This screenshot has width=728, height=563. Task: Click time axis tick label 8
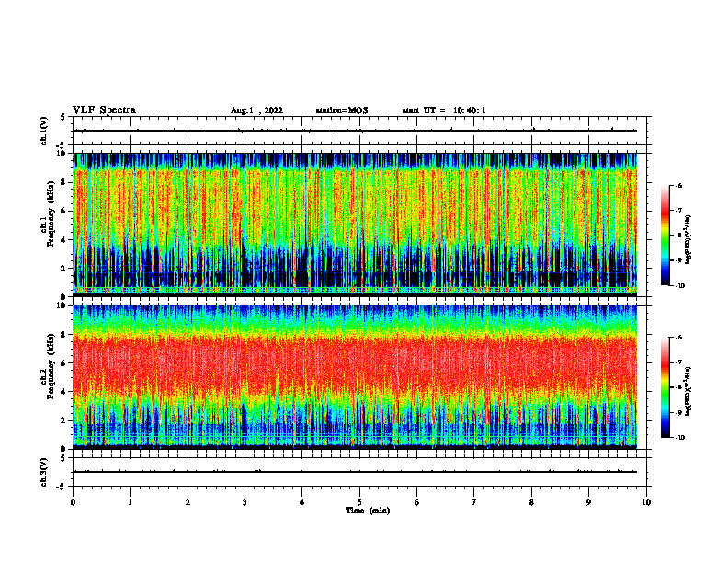(x=531, y=502)
